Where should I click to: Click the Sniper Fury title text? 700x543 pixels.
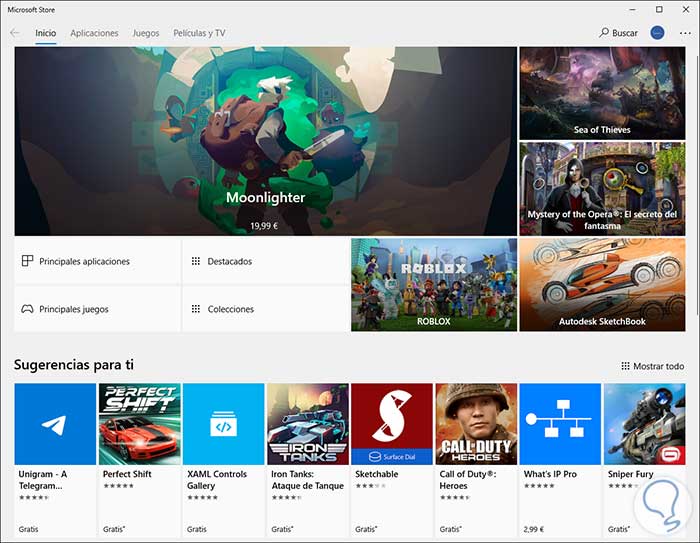coord(630,474)
